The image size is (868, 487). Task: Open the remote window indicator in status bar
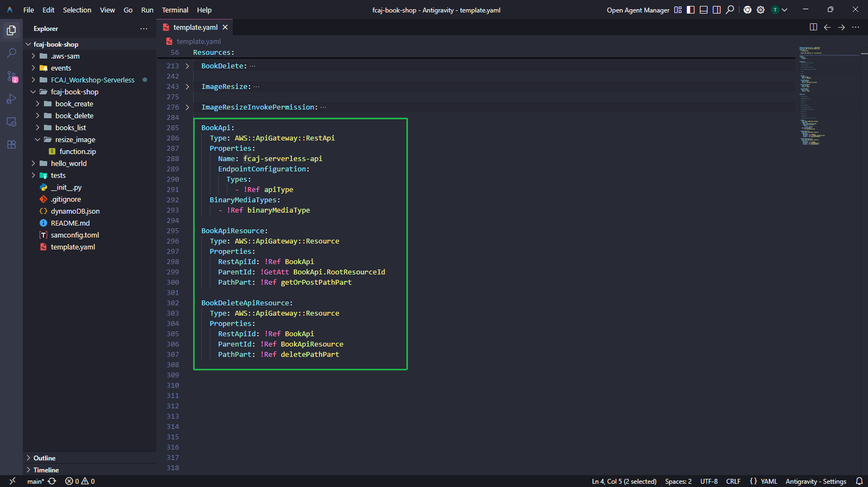[x=12, y=481]
